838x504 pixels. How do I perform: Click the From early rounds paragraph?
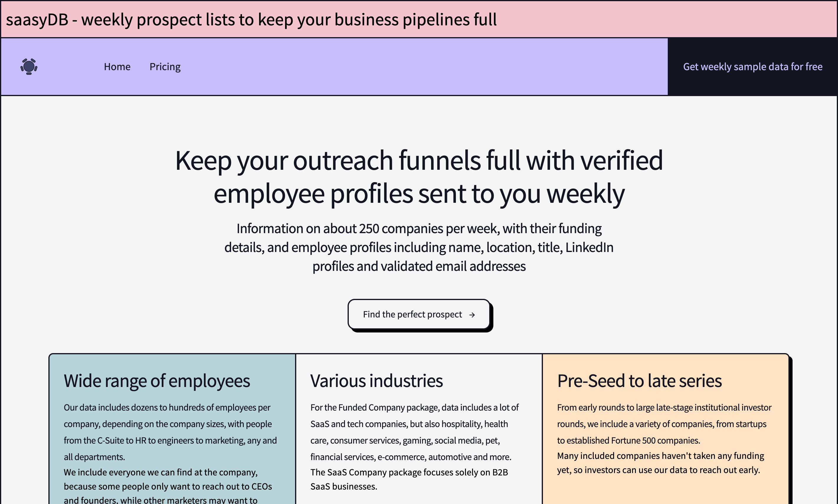(664, 424)
